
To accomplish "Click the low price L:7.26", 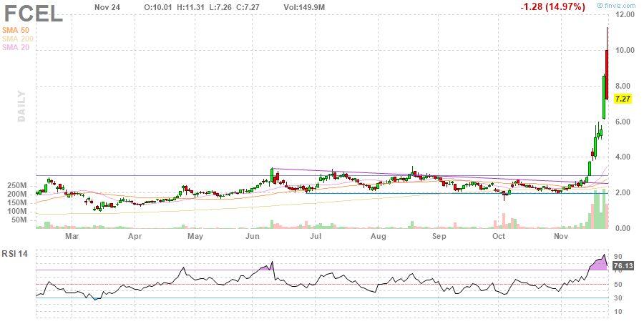I will tap(220, 7).
